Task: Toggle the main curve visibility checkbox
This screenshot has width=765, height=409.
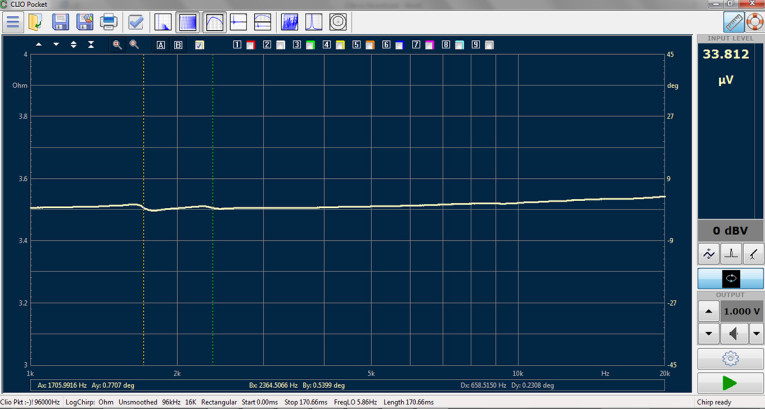Action: [x=200, y=45]
